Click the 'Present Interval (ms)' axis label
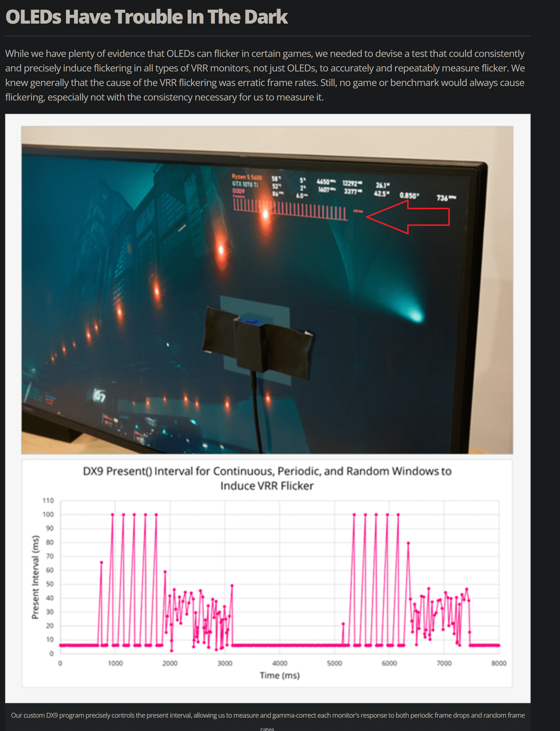This screenshot has width=560, height=731. point(35,577)
